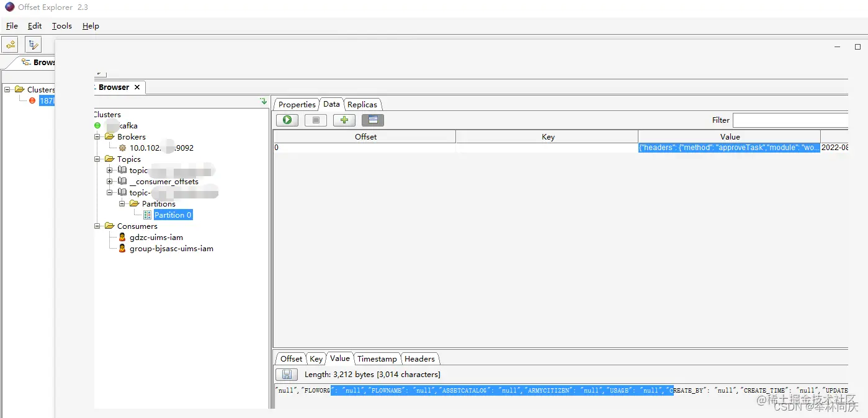Expand the first blurred topic node
The height and width of the screenshot is (418, 868).
pos(110,171)
